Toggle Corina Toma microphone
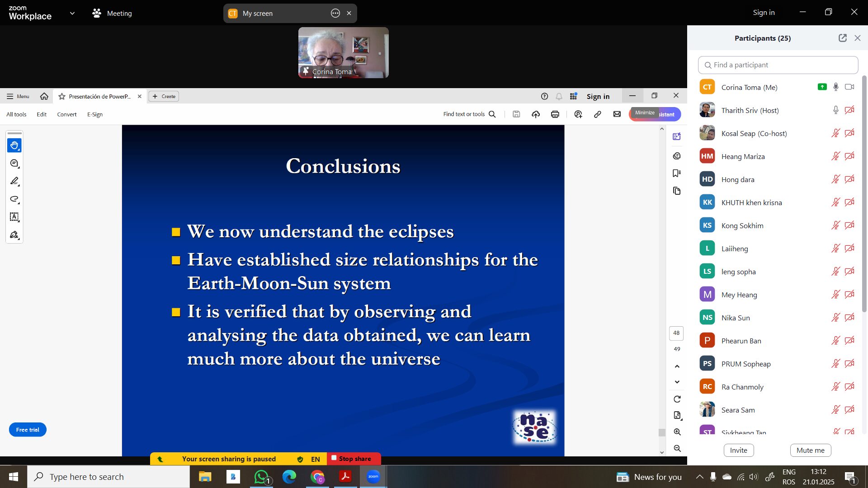868x488 pixels. 836,87
